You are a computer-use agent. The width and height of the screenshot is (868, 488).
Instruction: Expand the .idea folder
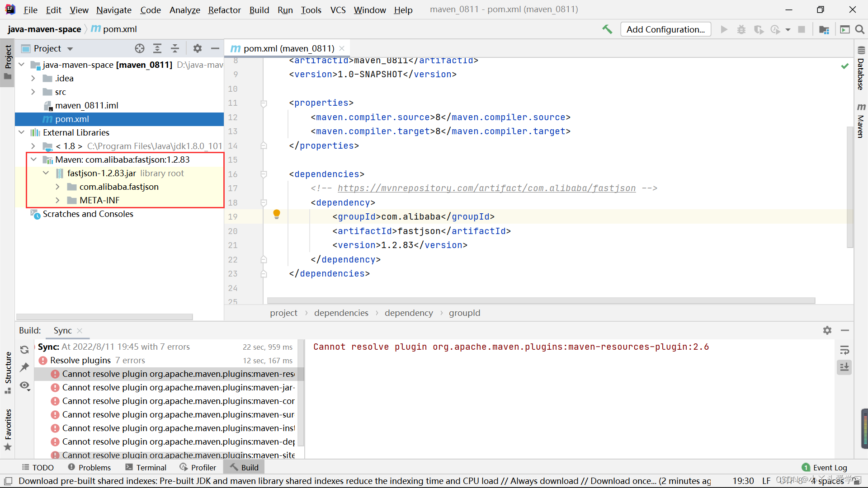point(33,78)
